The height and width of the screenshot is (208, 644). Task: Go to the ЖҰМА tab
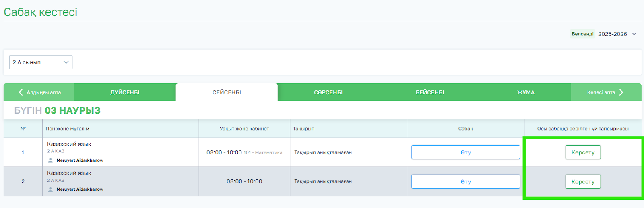[x=526, y=92]
